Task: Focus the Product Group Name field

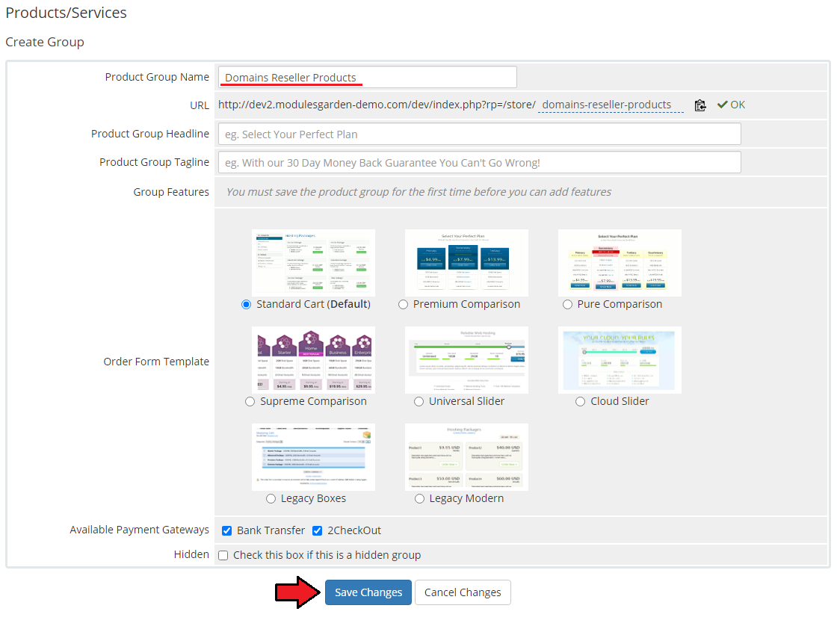Action: (368, 77)
